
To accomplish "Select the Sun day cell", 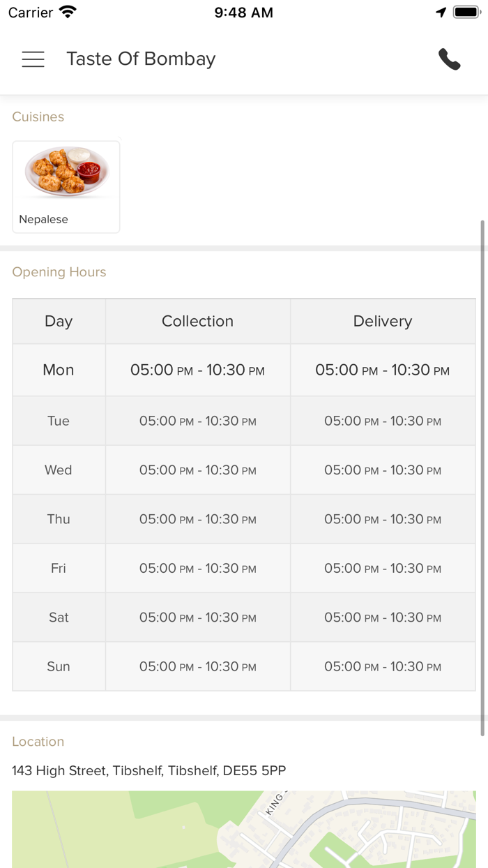I will coord(59,666).
